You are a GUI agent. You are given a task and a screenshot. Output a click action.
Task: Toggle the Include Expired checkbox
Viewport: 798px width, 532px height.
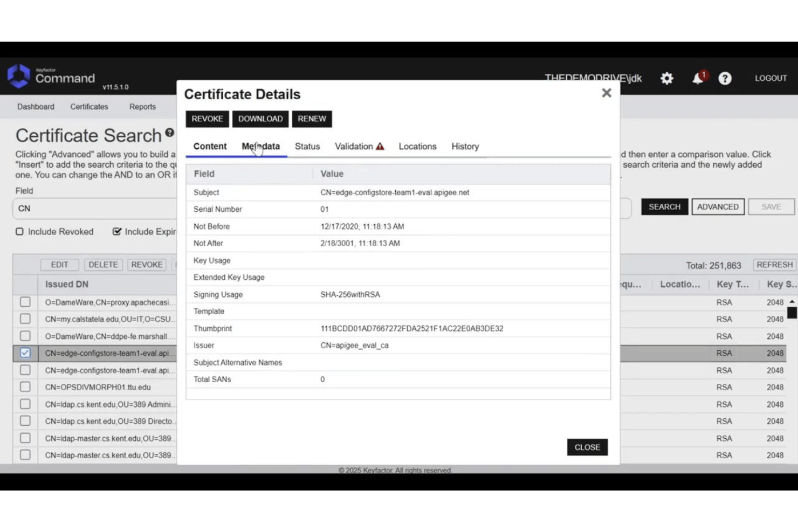(x=116, y=231)
